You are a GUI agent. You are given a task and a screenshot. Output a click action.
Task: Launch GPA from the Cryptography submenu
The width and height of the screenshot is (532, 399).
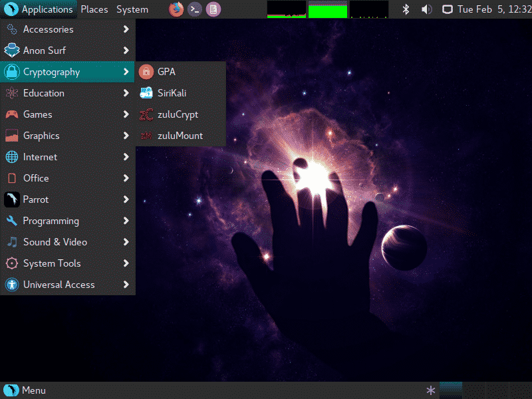tap(166, 72)
